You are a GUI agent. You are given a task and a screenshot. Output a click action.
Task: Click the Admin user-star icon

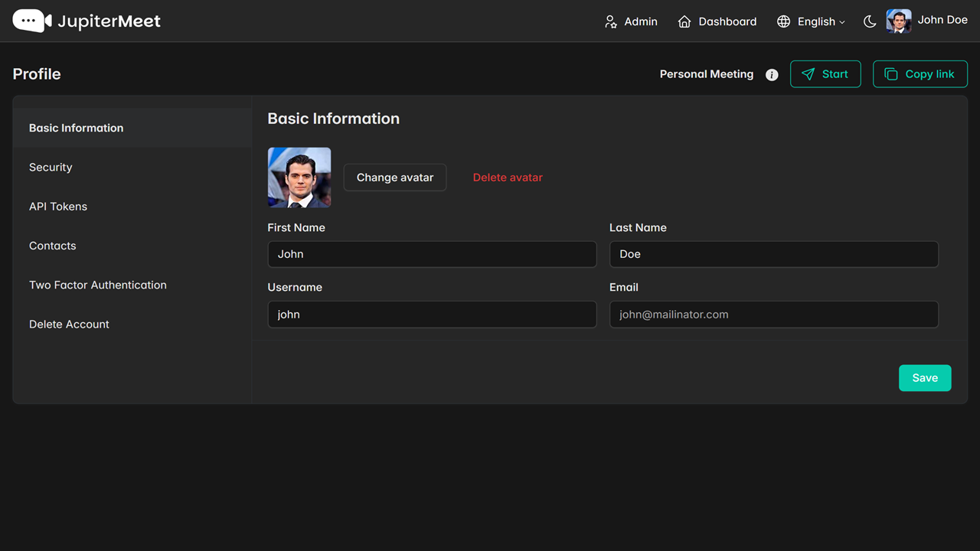pos(611,21)
